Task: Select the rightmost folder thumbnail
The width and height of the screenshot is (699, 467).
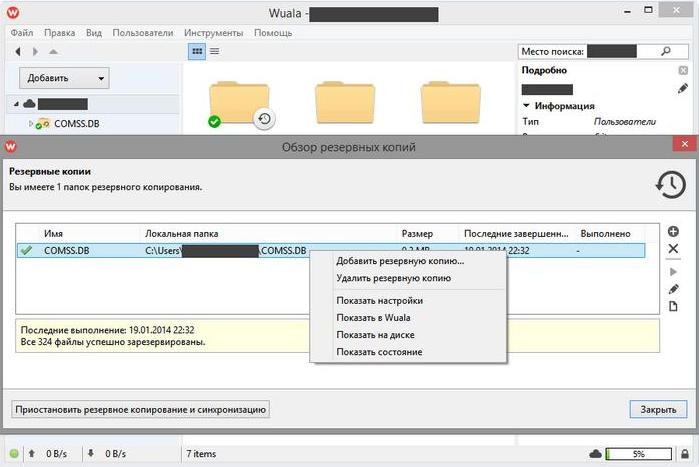Action: click(450, 102)
